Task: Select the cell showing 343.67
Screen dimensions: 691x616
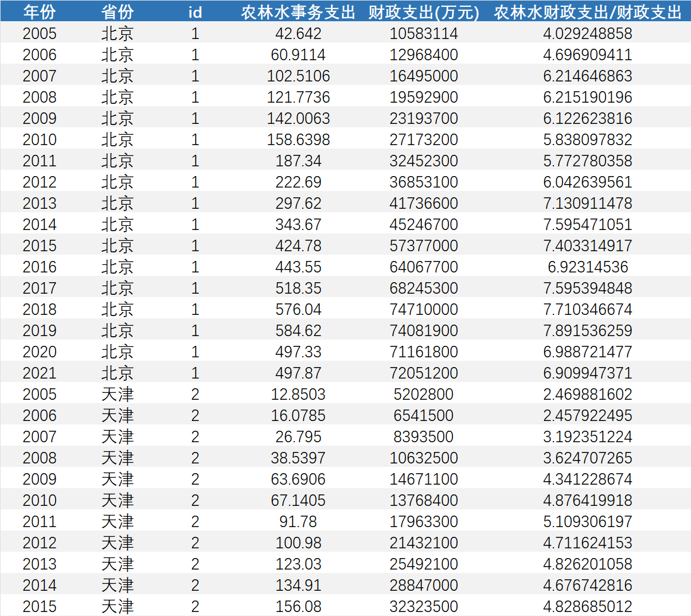Action: click(298, 225)
